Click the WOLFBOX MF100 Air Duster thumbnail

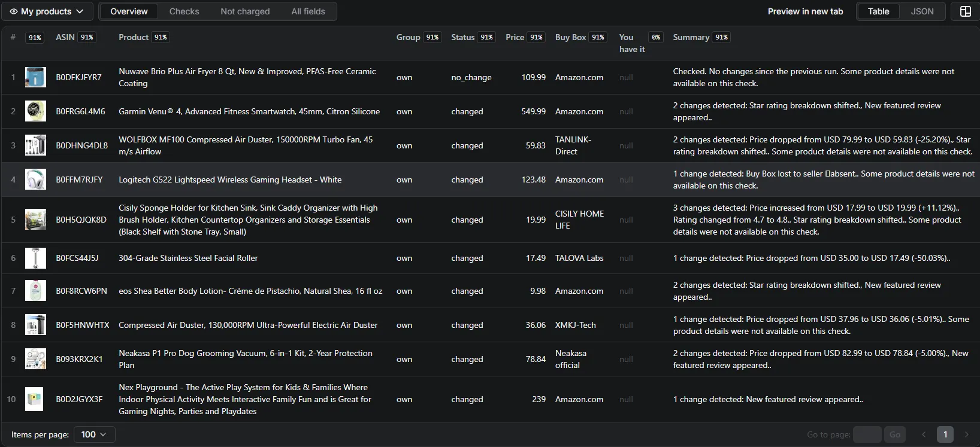[x=35, y=145]
